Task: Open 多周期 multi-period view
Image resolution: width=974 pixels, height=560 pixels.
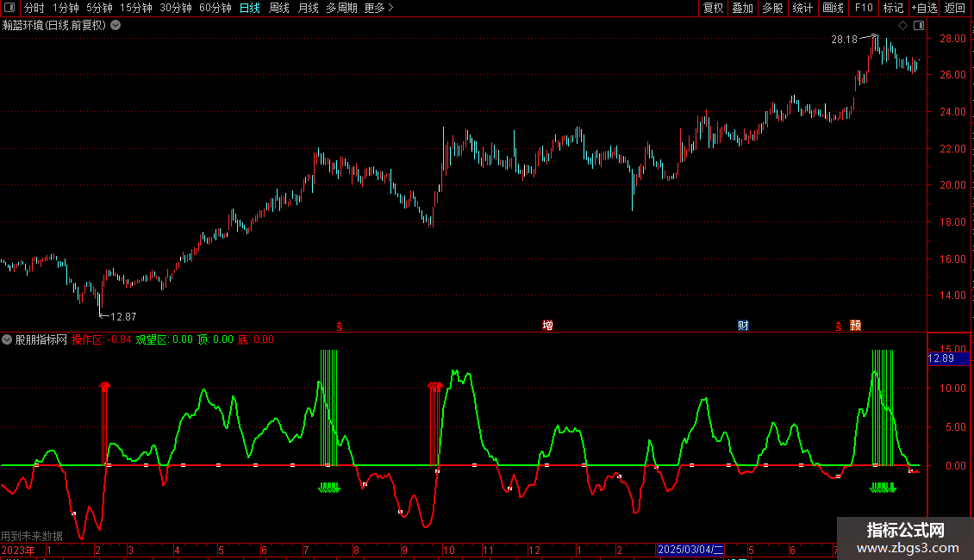Action: [x=341, y=8]
